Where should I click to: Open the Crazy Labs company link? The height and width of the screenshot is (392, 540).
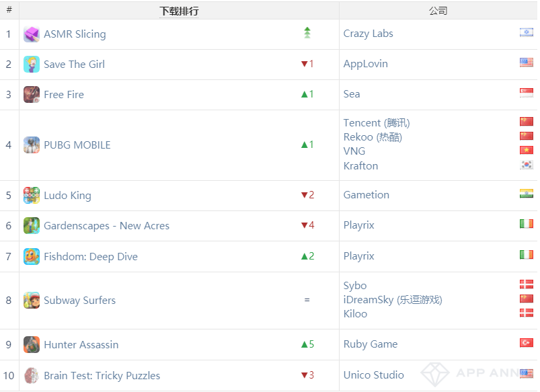(369, 34)
